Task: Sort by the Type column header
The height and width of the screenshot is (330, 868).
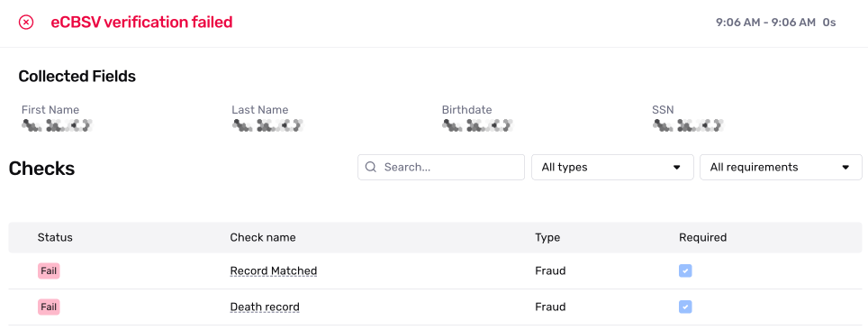Action: coord(547,237)
